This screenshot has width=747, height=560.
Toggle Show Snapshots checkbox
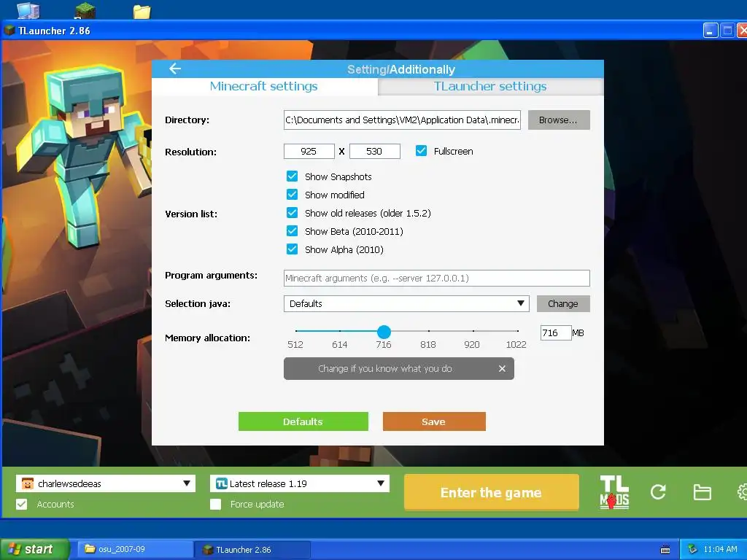click(x=292, y=176)
